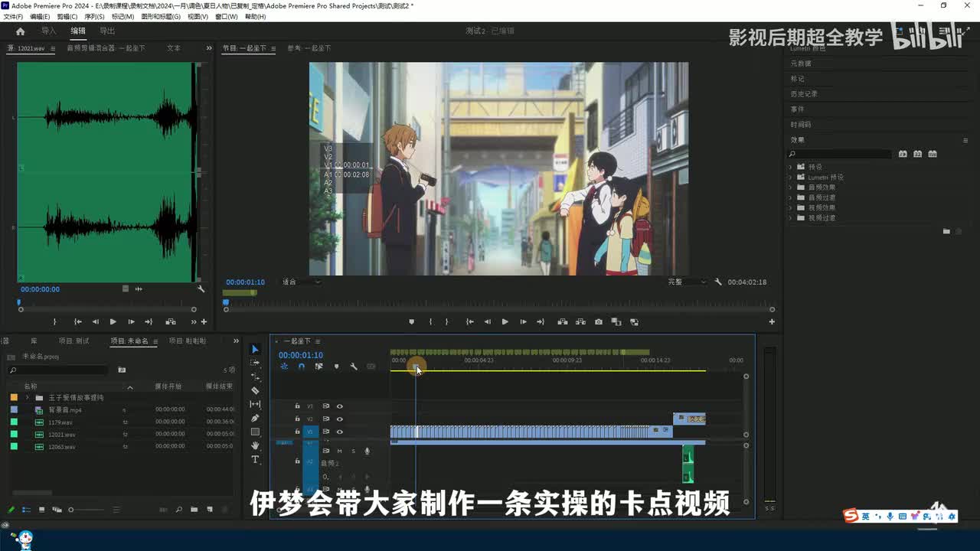The width and height of the screenshot is (980, 551).
Task: Switch to the 导出 workspace tab
Action: tap(107, 31)
